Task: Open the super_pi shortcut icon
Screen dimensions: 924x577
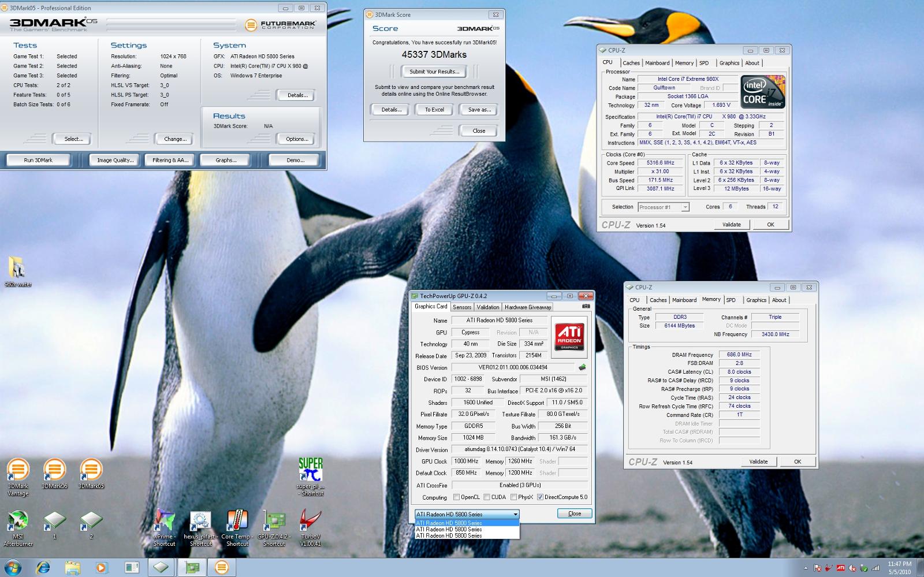Action: (310, 477)
